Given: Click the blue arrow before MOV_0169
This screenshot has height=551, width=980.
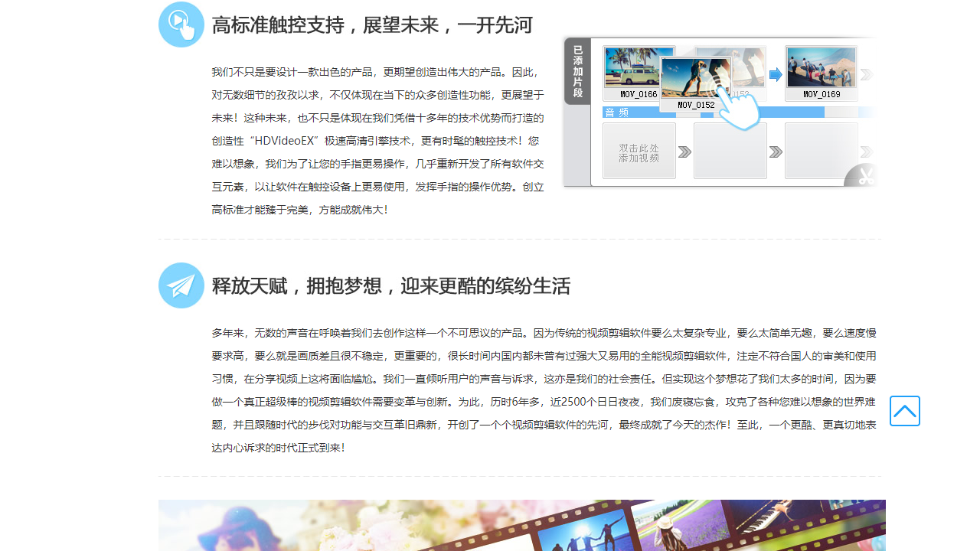Looking at the screenshot, I should coord(776,73).
